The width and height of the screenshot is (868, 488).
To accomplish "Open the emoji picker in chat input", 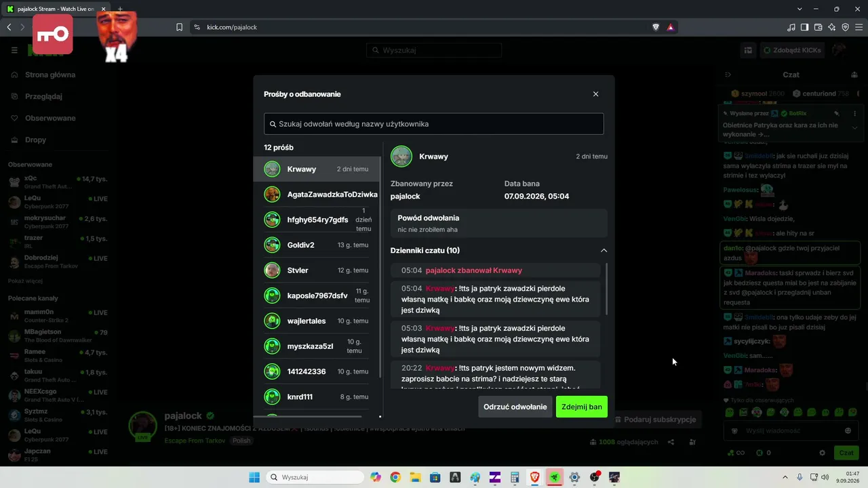I will click(848, 430).
